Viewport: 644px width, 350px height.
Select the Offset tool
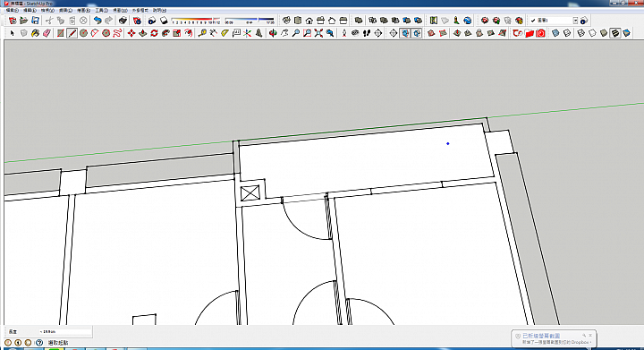click(x=189, y=33)
